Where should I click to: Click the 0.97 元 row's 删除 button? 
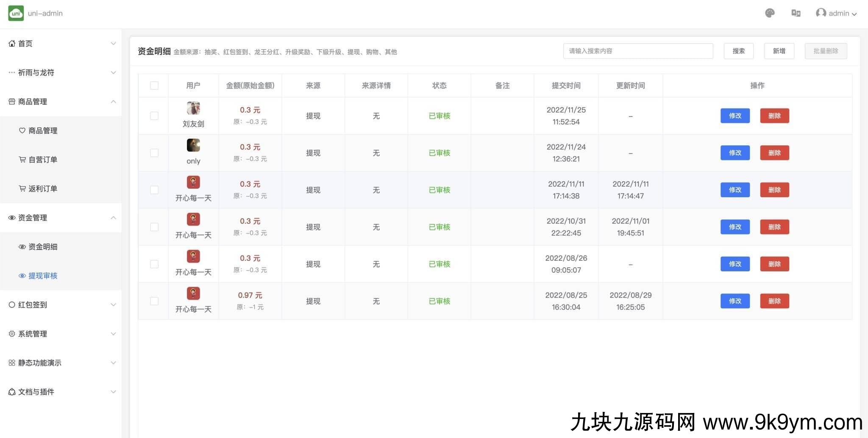(774, 301)
